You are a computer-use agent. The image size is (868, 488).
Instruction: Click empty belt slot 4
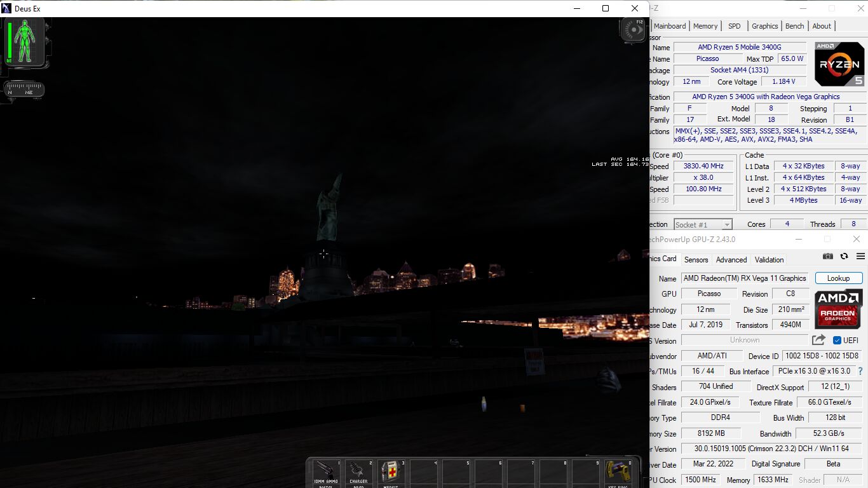[424, 473]
